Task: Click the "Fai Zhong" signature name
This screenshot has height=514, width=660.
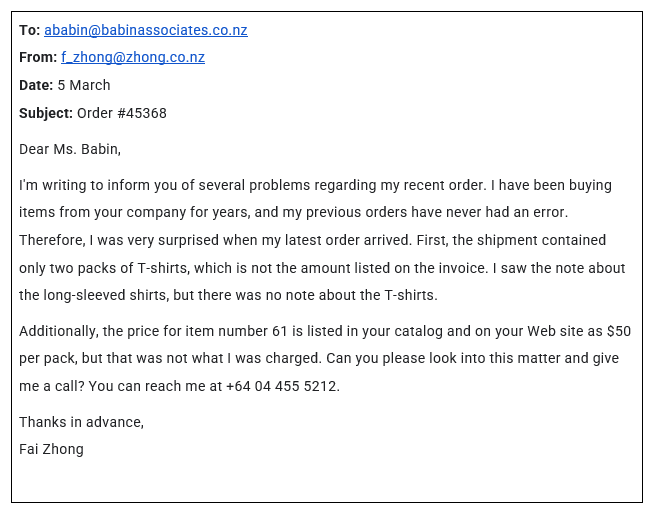Action: [x=51, y=449]
